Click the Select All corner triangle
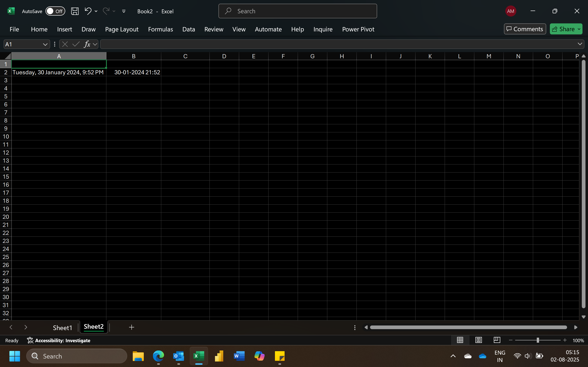This screenshot has width=588, height=367. click(x=7, y=56)
